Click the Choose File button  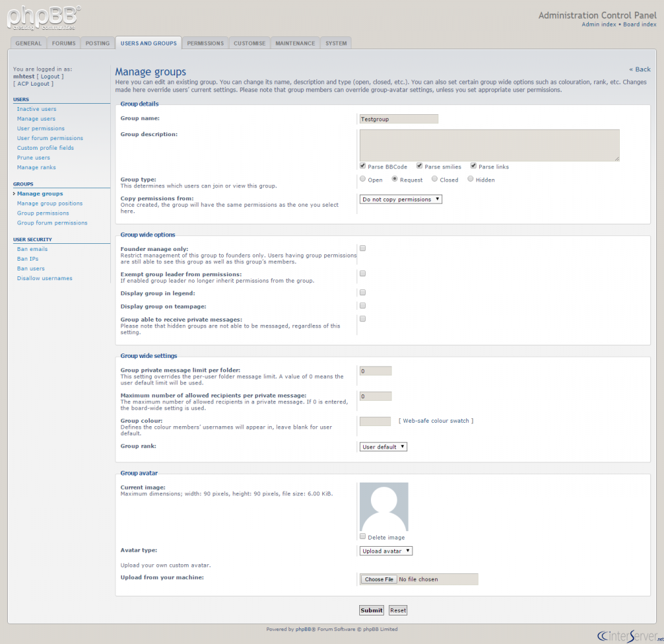pyautogui.click(x=379, y=579)
